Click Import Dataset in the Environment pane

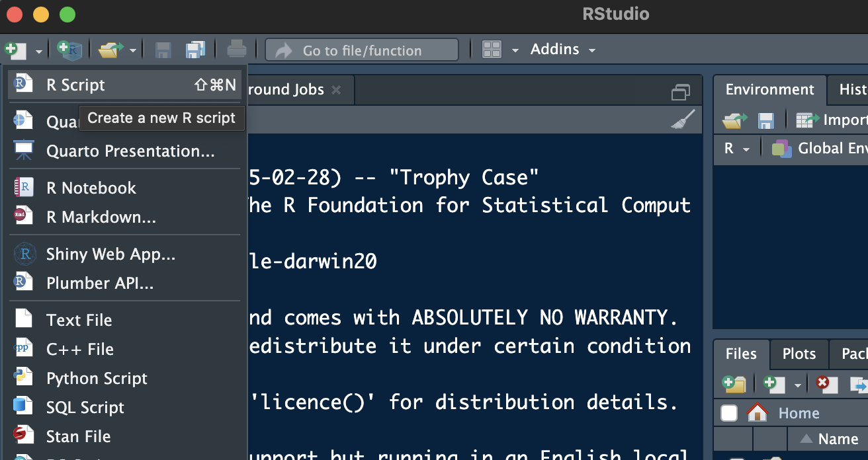(832, 120)
